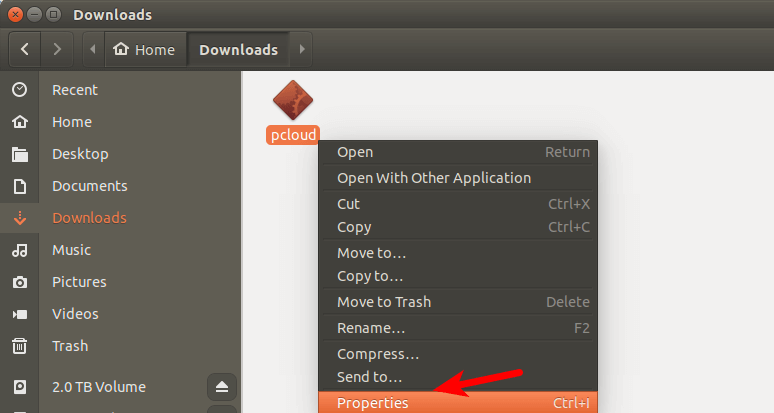Select the pcloud file thumbnail
774x413 pixels.
click(293, 103)
